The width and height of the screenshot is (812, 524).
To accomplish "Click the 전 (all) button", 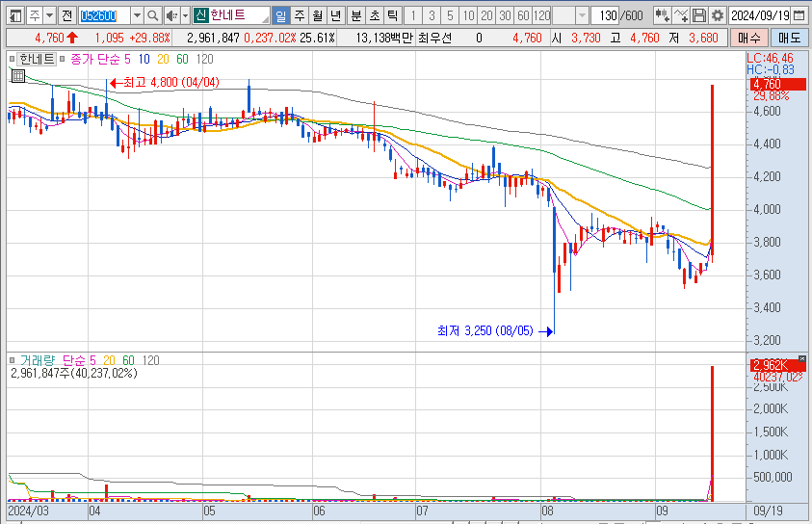I will point(66,15).
